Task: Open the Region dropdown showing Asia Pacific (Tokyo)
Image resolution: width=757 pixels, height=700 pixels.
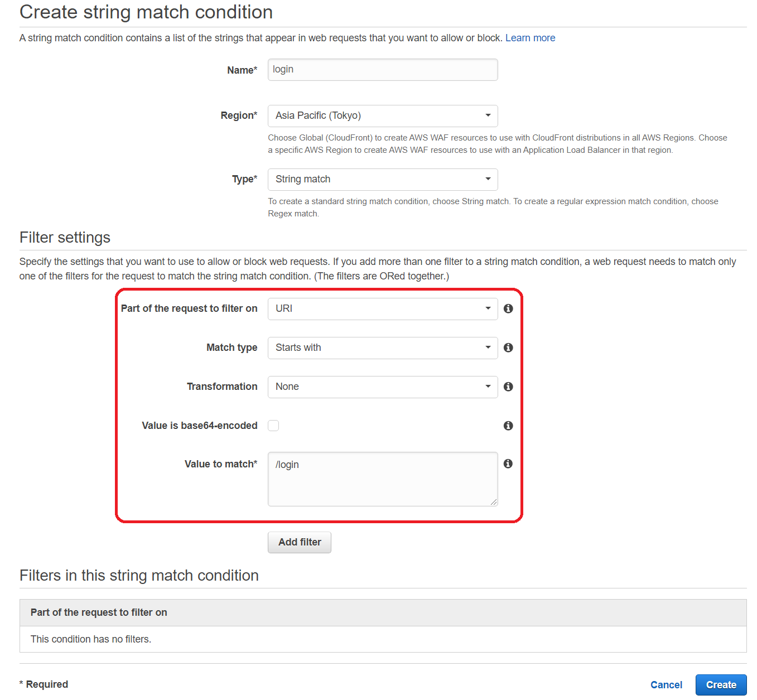Action: click(x=383, y=116)
